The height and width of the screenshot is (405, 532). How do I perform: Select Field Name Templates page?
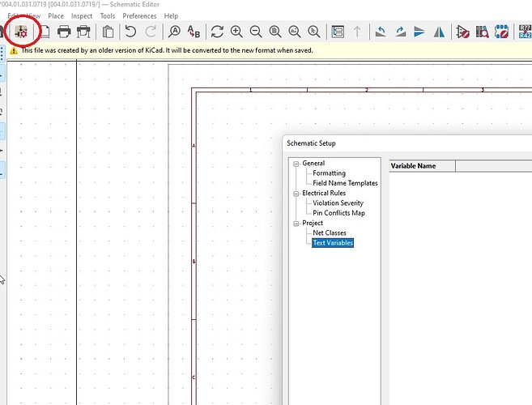(x=345, y=183)
